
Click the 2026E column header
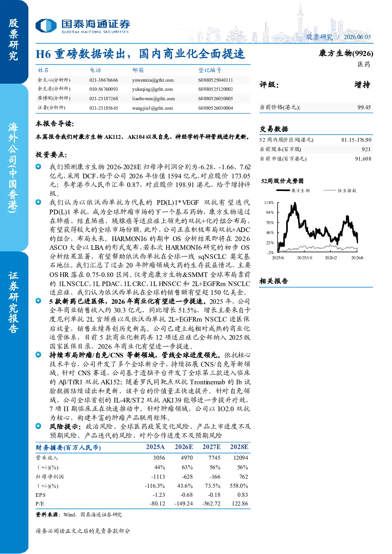(x=184, y=447)
